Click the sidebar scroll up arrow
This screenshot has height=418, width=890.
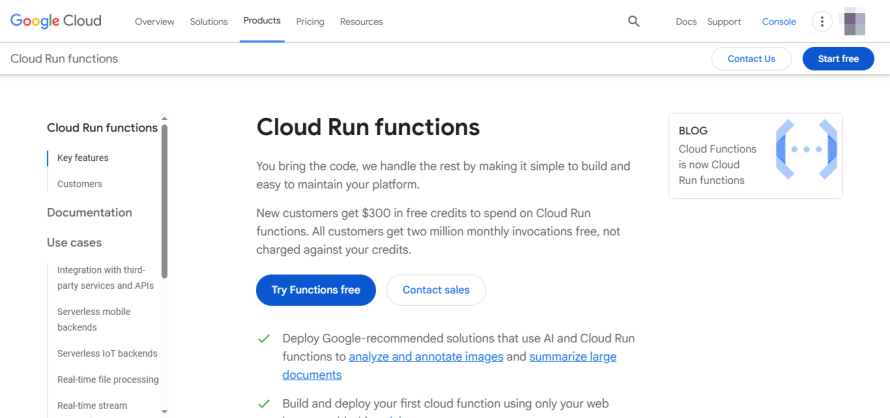click(x=165, y=119)
